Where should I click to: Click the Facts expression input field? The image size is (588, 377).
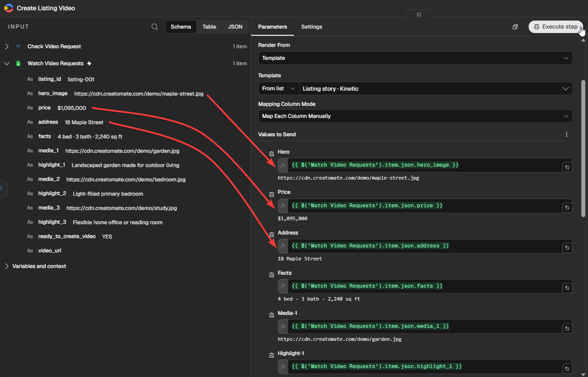click(425, 286)
